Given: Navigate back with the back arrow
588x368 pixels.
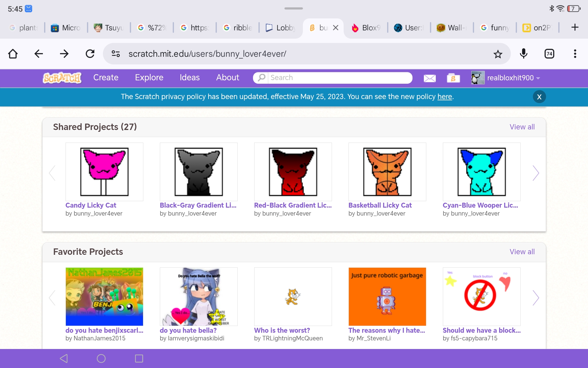Looking at the screenshot, I should 38,54.
